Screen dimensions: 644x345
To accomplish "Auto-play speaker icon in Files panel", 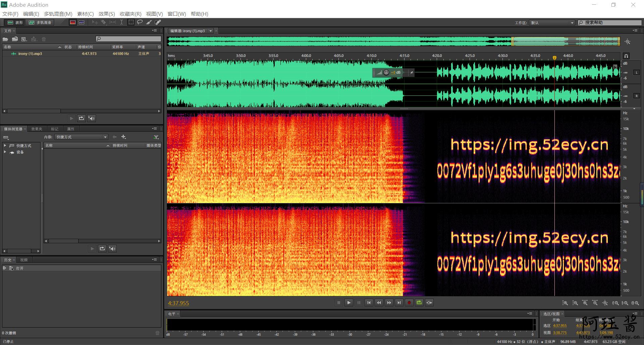I will click(92, 118).
